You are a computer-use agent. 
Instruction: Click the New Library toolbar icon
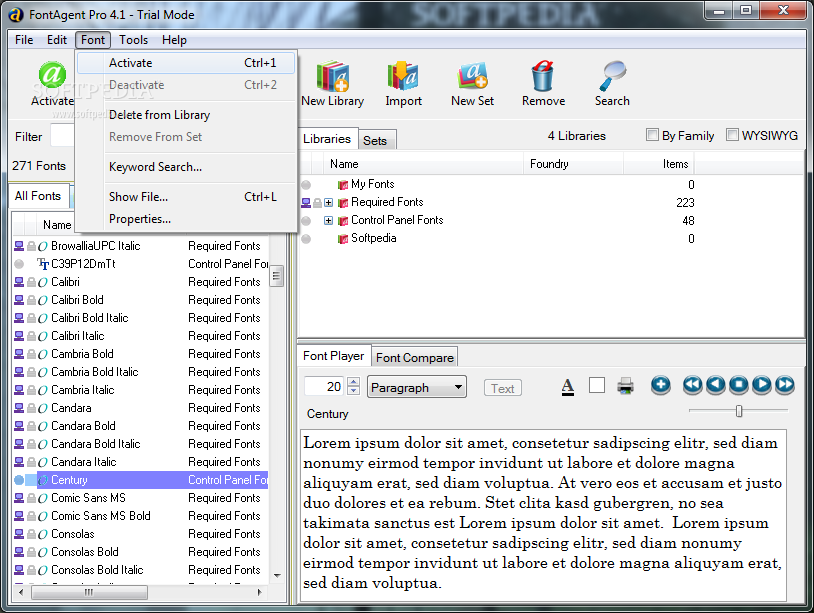point(333,76)
